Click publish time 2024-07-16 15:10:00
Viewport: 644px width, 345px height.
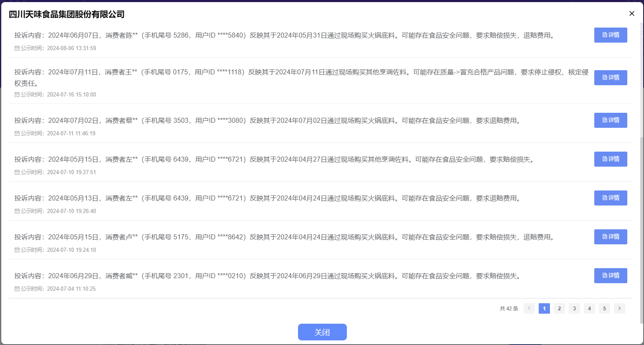tap(71, 95)
